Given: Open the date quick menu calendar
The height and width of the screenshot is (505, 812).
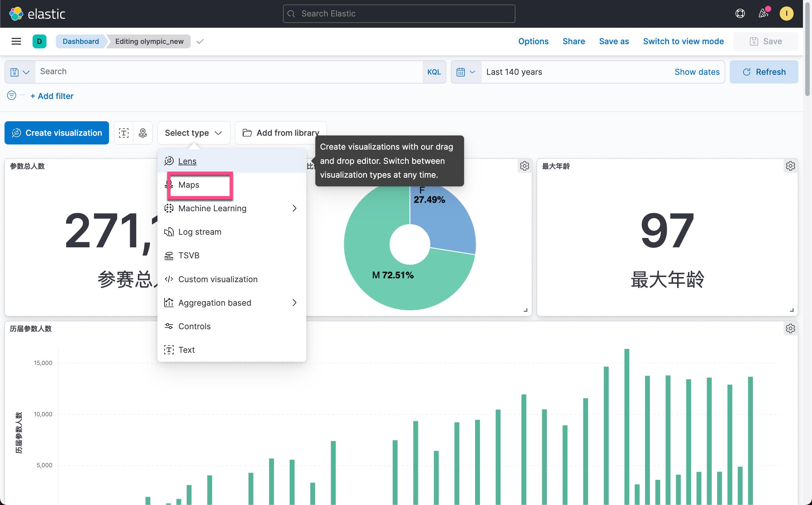Looking at the screenshot, I should [x=466, y=72].
